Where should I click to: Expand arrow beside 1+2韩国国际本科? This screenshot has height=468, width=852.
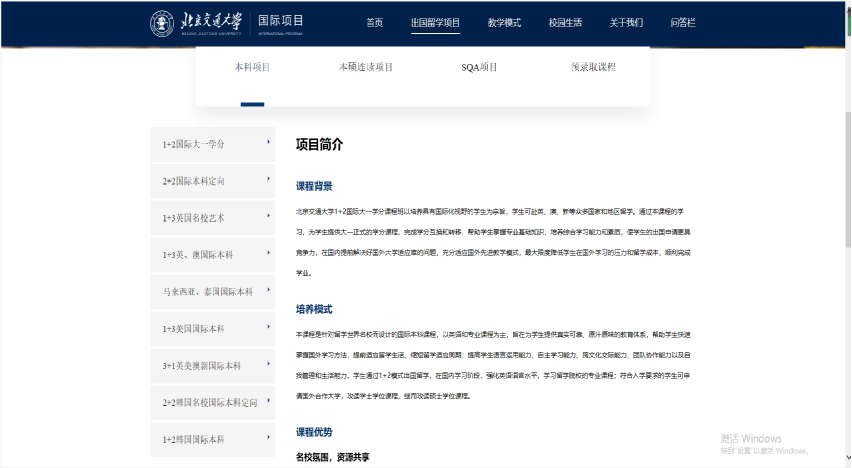pyautogui.click(x=268, y=437)
